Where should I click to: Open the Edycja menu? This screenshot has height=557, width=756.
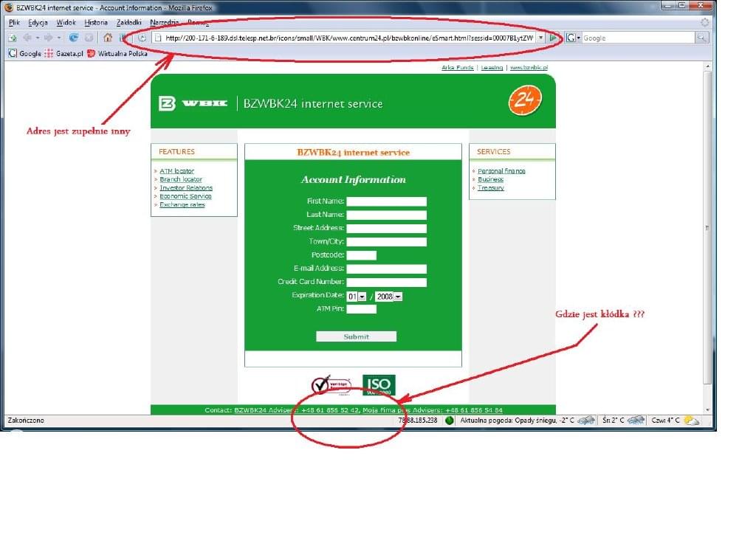[38, 22]
